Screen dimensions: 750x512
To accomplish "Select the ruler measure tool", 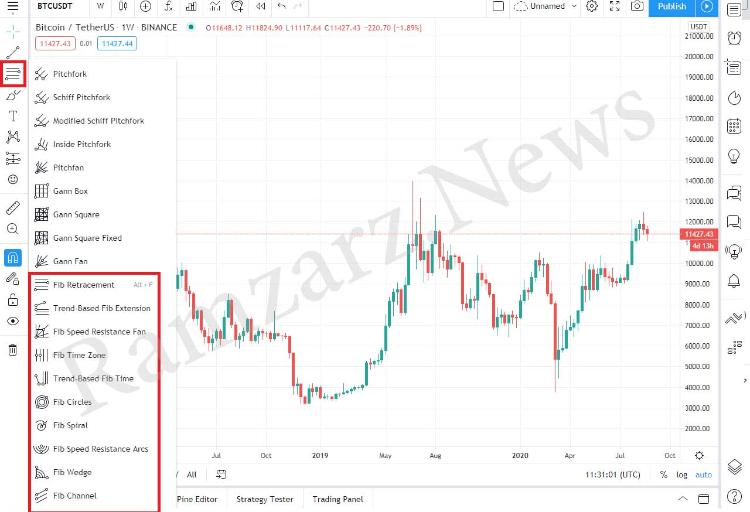I will (13, 208).
